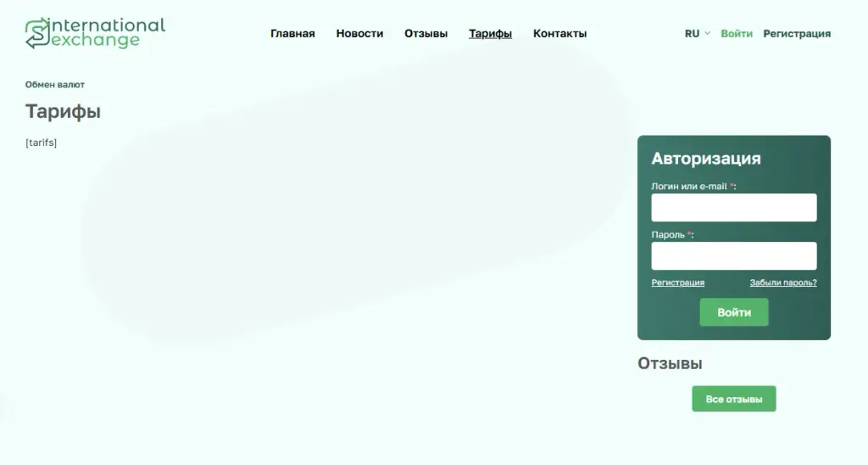Click the [tarifs] placeholder text
This screenshot has width=868, height=465.
[41, 143]
